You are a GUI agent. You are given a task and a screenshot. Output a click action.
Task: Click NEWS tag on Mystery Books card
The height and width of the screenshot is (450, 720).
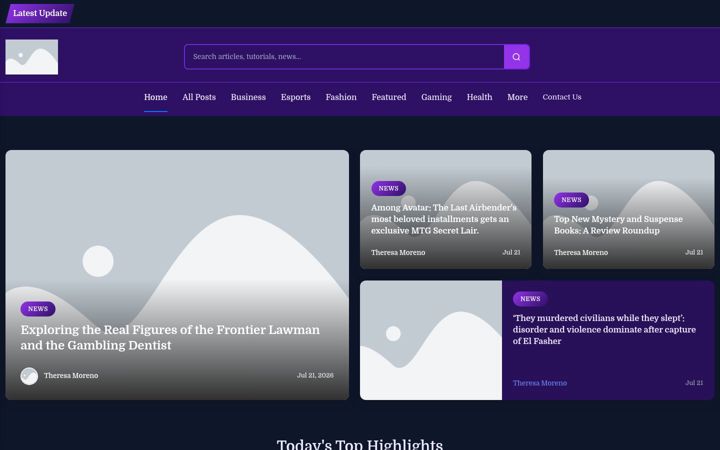pyautogui.click(x=571, y=200)
